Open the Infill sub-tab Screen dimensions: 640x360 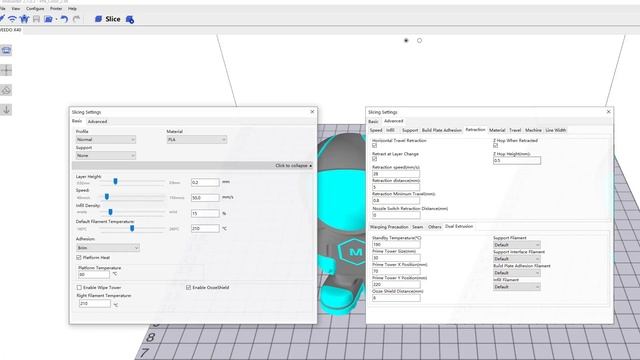pyautogui.click(x=390, y=130)
